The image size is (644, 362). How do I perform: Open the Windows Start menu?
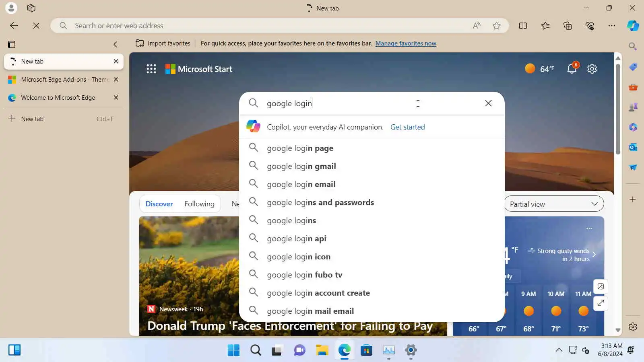pyautogui.click(x=233, y=350)
